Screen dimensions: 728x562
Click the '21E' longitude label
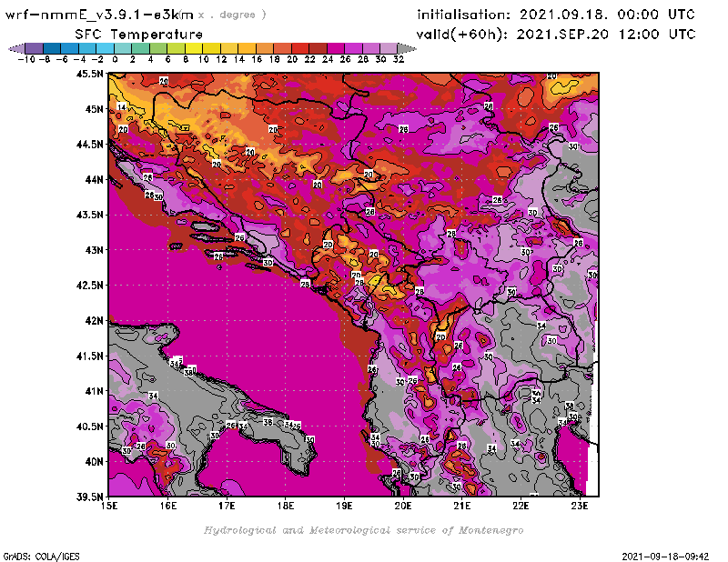[x=461, y=506]
